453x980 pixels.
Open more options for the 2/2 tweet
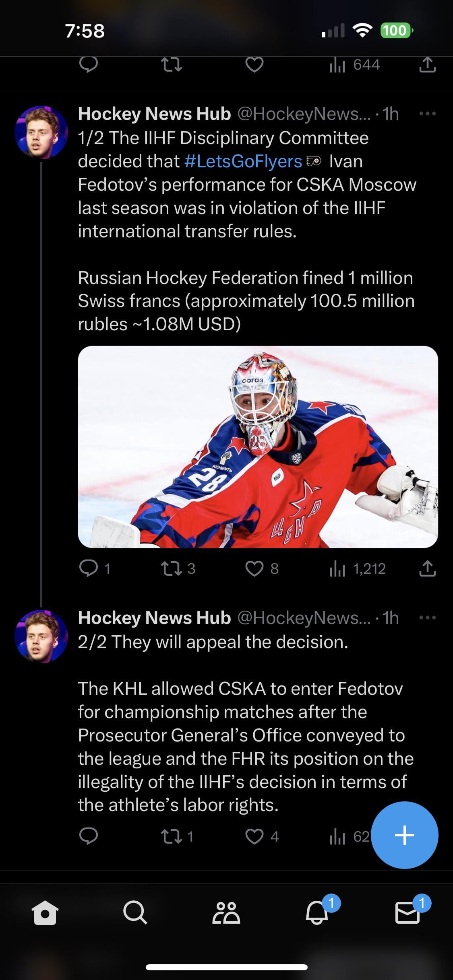[427, 618]
